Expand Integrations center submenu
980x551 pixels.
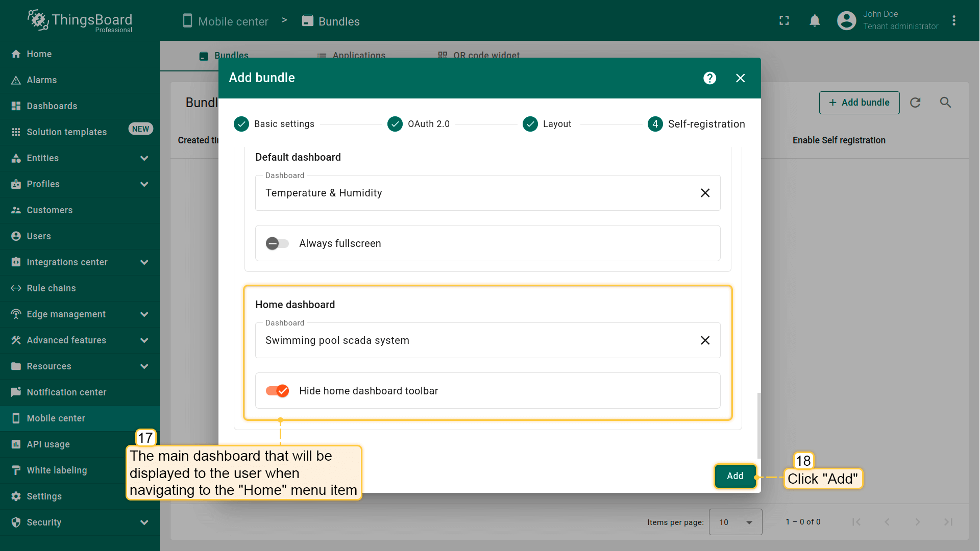click(144, 262)
